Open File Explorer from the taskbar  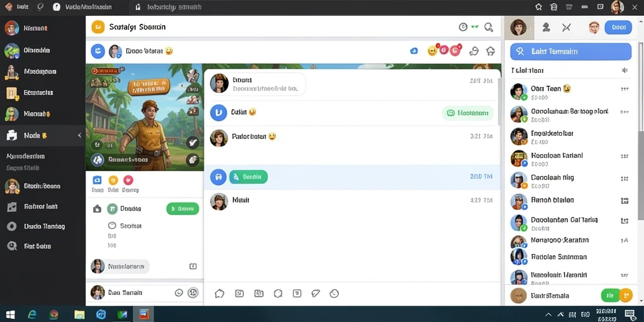coord(79,314)
